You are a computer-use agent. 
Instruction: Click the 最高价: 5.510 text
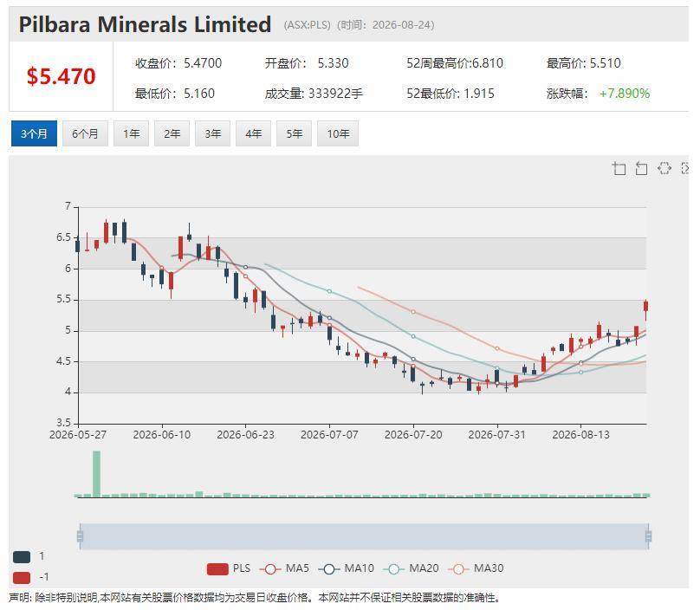click(584, 63)
